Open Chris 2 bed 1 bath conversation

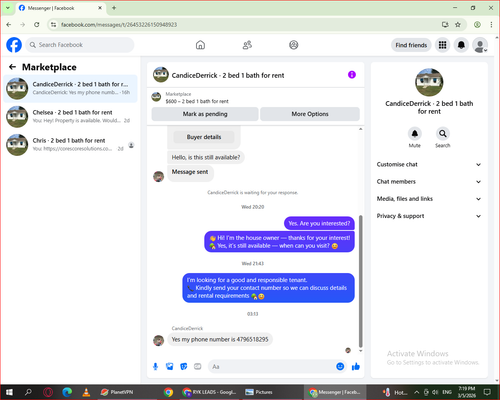pyautogui.click(x=70, y=145)
